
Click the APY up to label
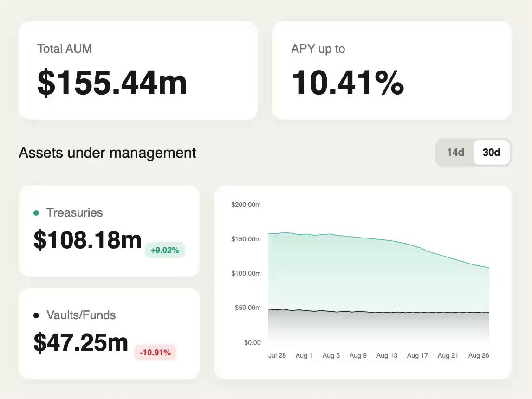coord(318,49)
